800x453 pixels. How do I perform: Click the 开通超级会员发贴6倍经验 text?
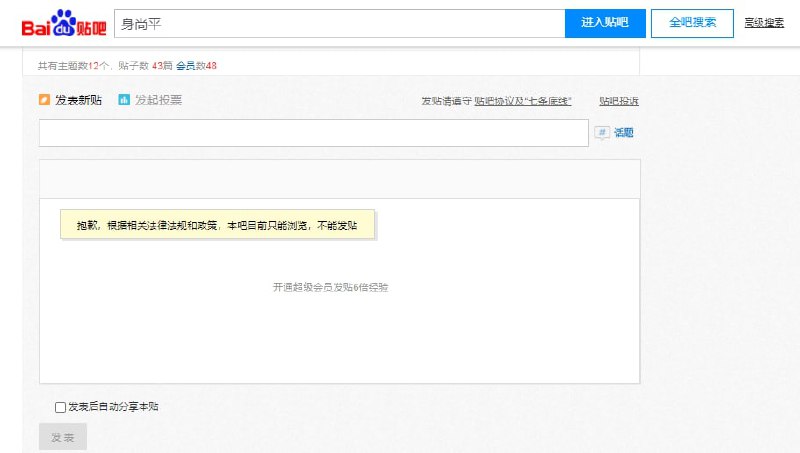331,287
